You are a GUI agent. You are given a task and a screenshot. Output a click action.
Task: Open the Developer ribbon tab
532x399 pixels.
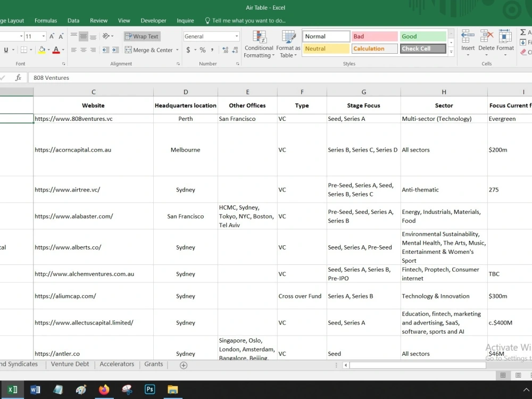[x=153, y=21]
